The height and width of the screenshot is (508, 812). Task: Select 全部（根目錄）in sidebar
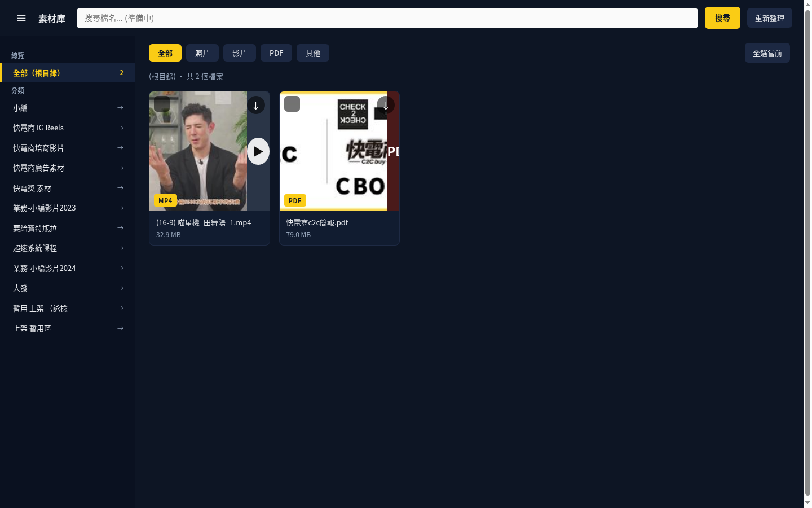pyautogui.click(x=68, y=73)
